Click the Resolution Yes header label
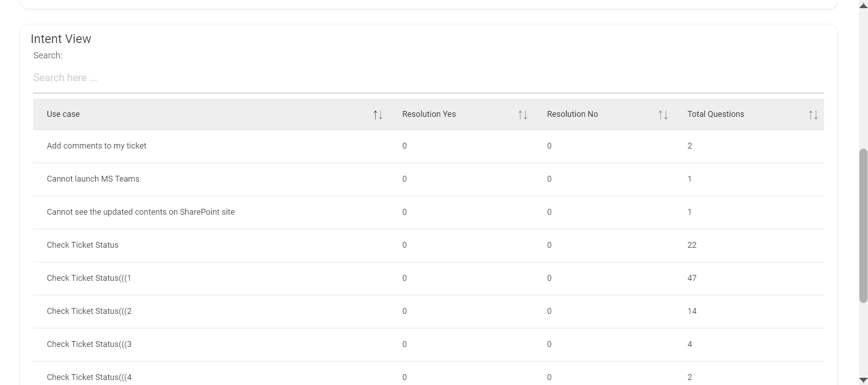 429,115
